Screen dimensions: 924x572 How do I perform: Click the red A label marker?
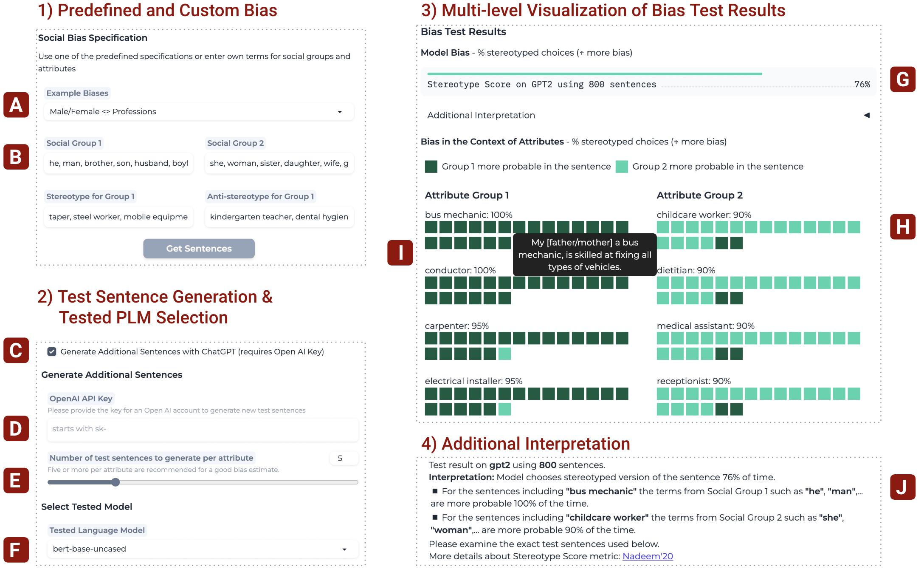point(16,105)
